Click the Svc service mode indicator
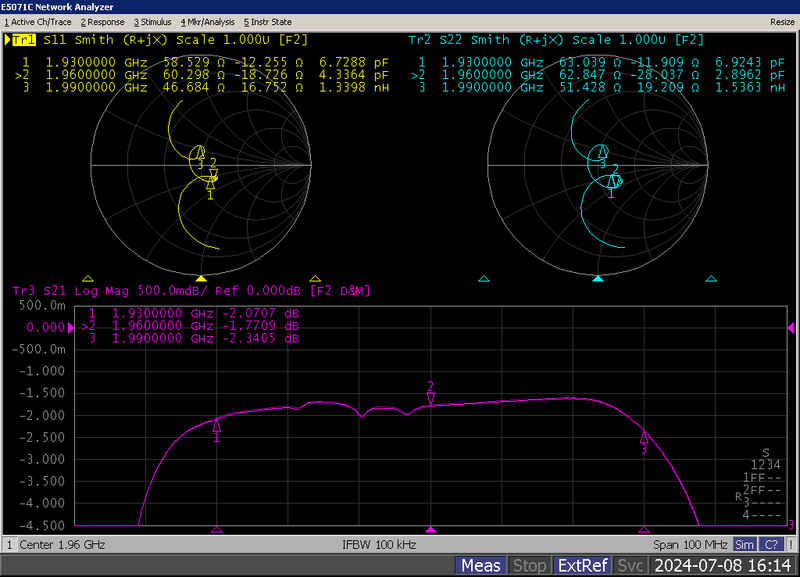 tap(631, 565)
